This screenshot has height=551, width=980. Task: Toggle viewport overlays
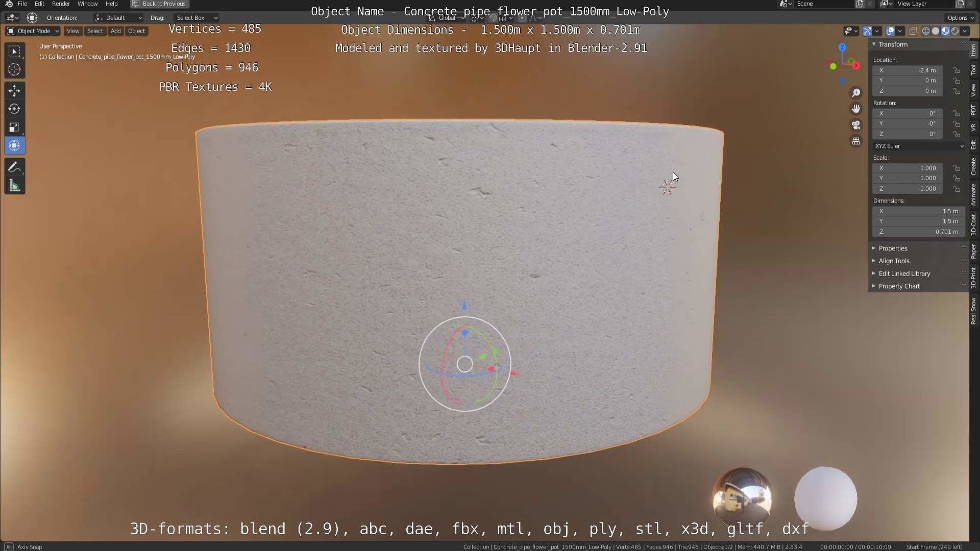[890, 31]
